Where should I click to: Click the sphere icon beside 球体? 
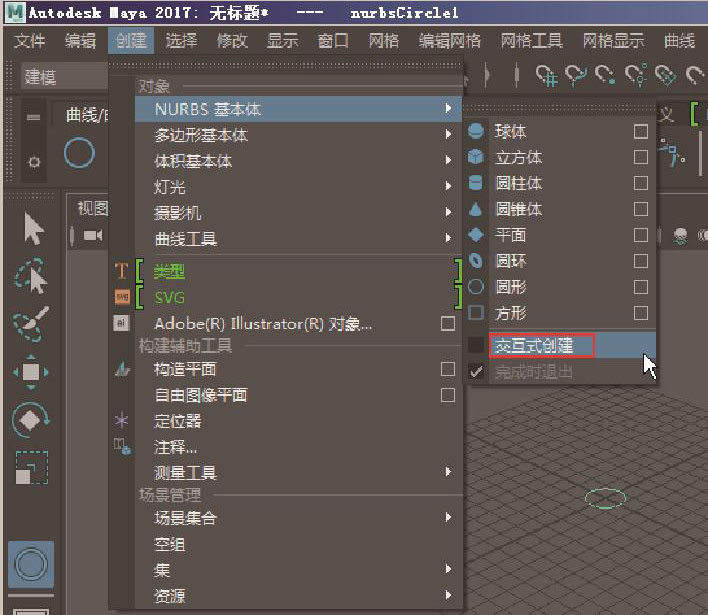tap(476, 132)
